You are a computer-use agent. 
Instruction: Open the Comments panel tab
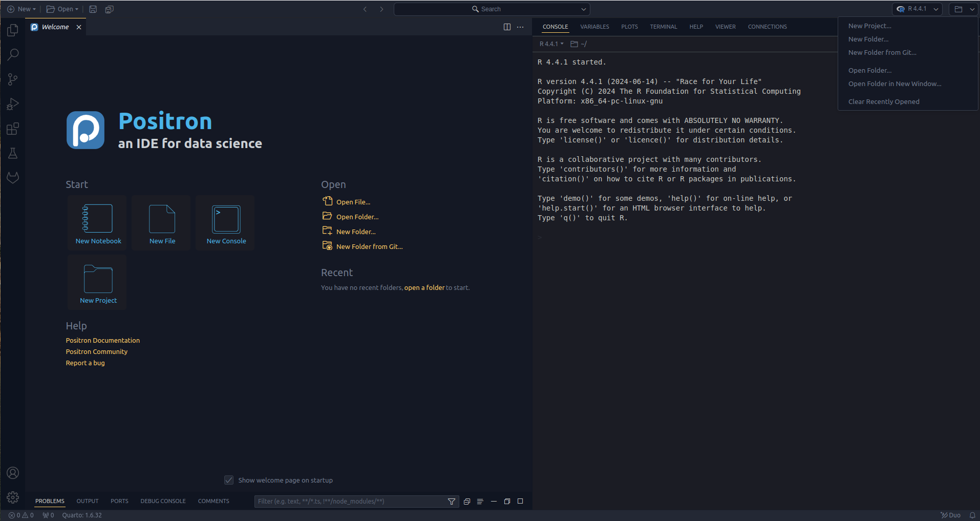tap(214, 501)
